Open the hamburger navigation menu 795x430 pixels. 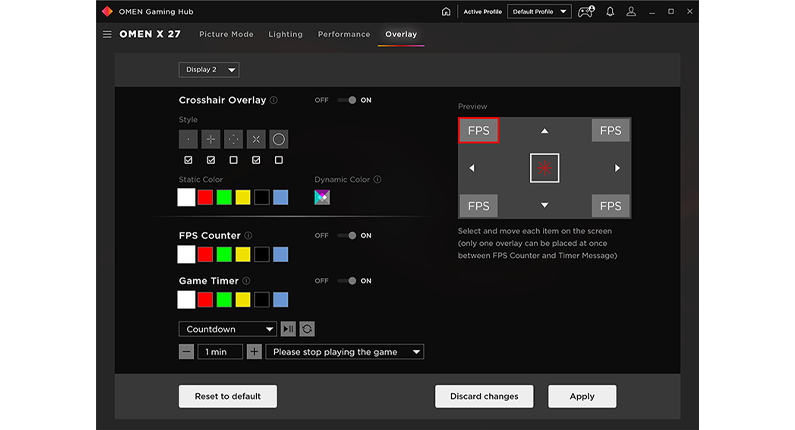[x=107, y=34]
